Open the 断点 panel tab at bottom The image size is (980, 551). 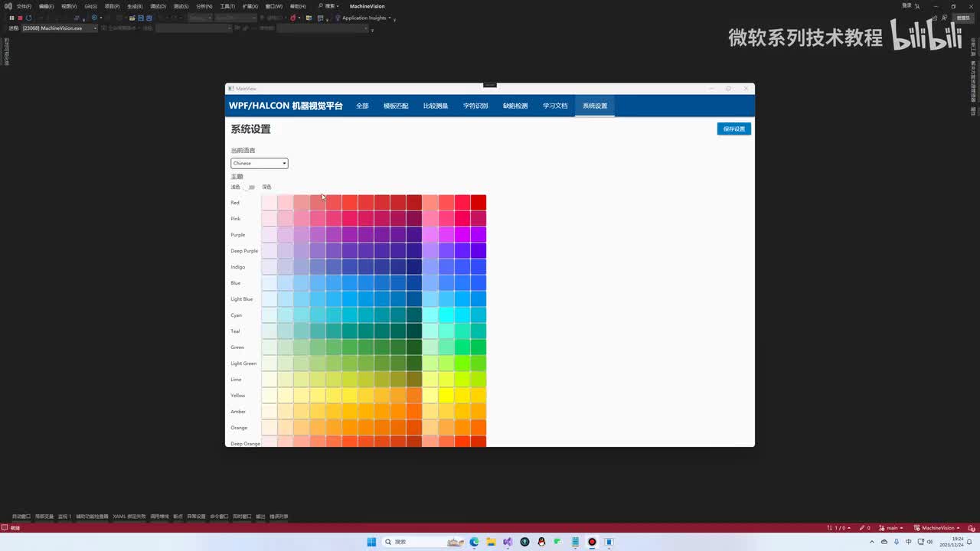tap(178, 517)
